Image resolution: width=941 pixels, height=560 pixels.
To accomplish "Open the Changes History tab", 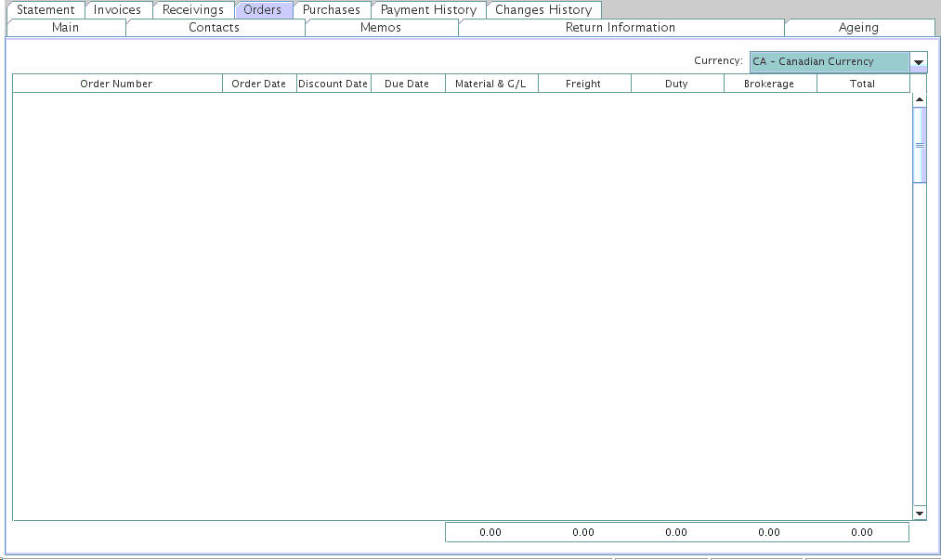I will pos(543,10).
